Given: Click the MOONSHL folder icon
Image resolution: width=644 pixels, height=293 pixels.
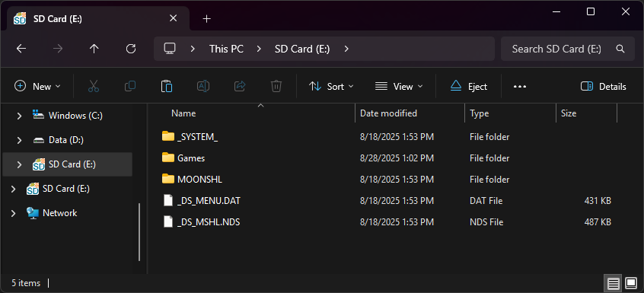Looking at the screenshot, I should point(168,179).
